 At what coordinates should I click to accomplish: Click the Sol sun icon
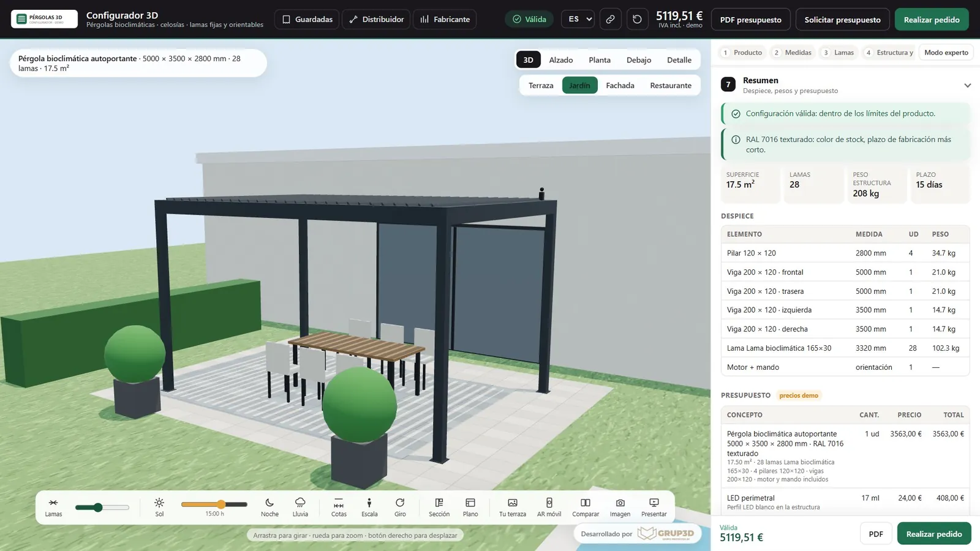pos(159,507)
